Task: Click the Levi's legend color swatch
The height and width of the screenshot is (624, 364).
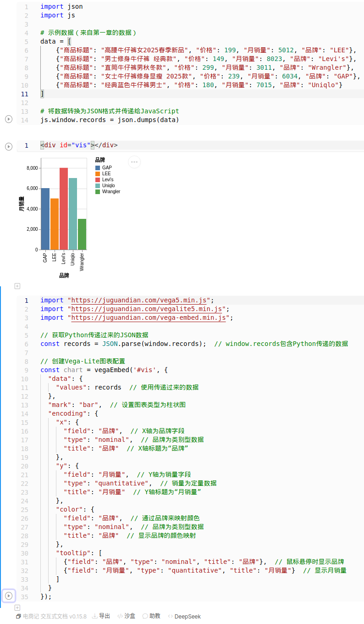Action: (x=98, y=180)
